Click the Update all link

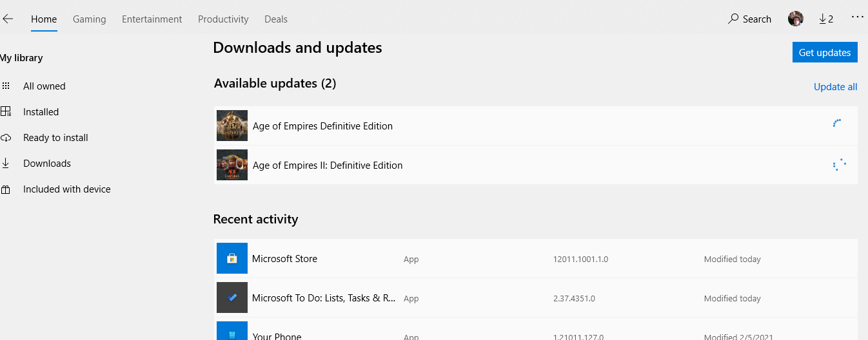[x=835, y=87]
